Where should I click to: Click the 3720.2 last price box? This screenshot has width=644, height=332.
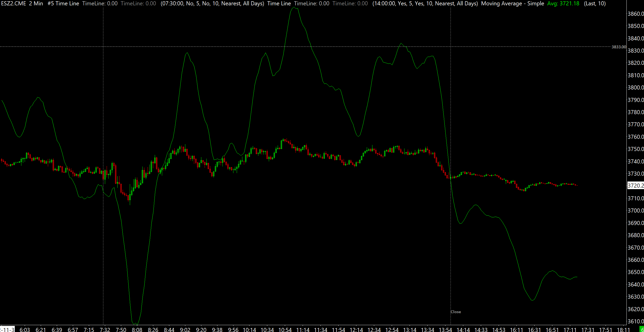635,186
